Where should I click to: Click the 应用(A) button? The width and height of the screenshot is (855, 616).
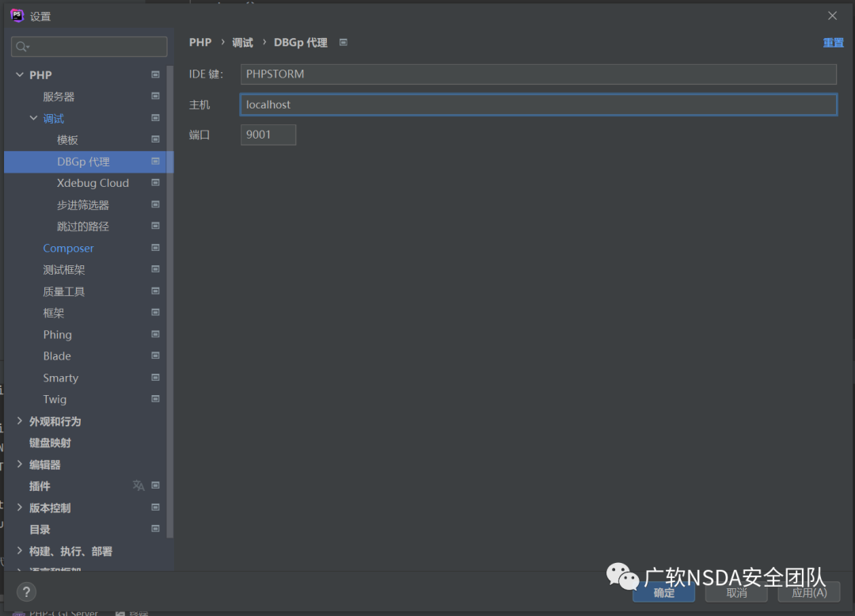pos(808,592)
